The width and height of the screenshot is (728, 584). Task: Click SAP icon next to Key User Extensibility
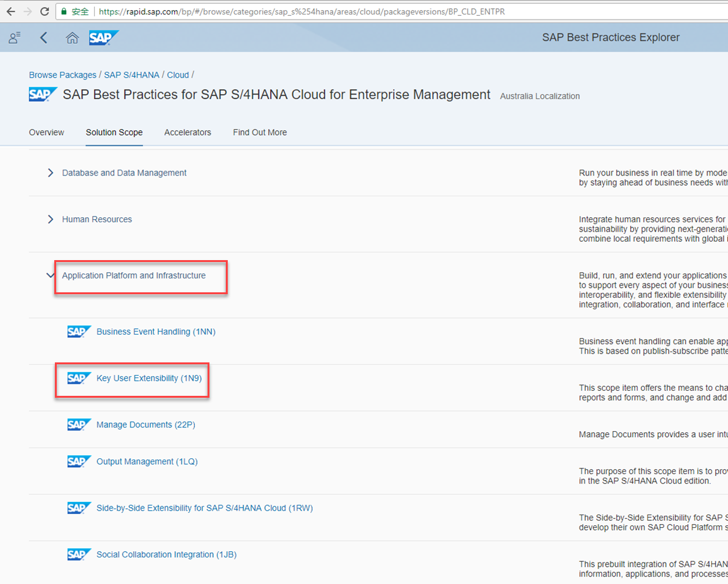coord(79,378)
